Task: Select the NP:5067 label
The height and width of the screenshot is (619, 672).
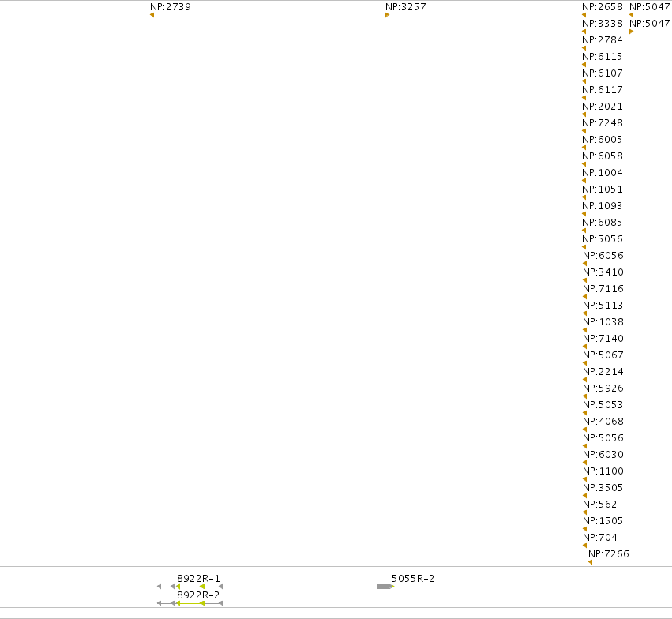Action: point(603,355)
